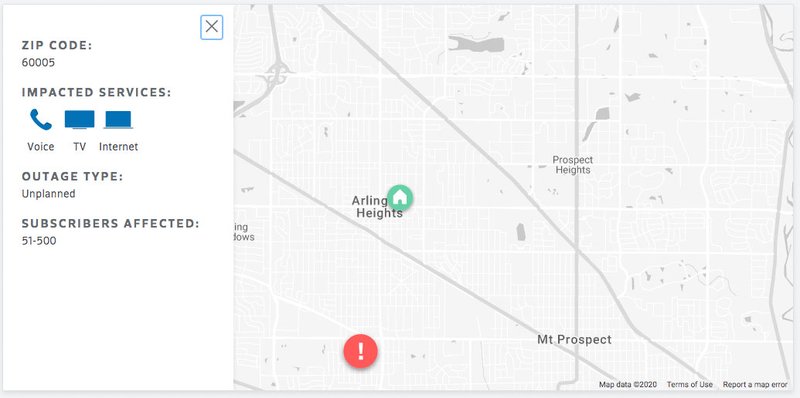Open the Terms of Use link
The height and width of the screenshot is (398, 800).
tap(690, 385)
